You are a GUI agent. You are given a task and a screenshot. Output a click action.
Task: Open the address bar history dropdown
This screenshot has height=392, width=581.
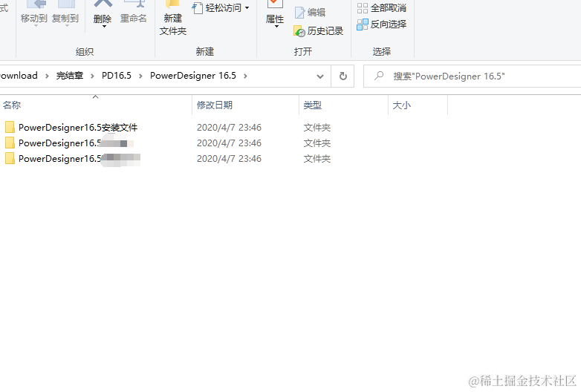320,76
